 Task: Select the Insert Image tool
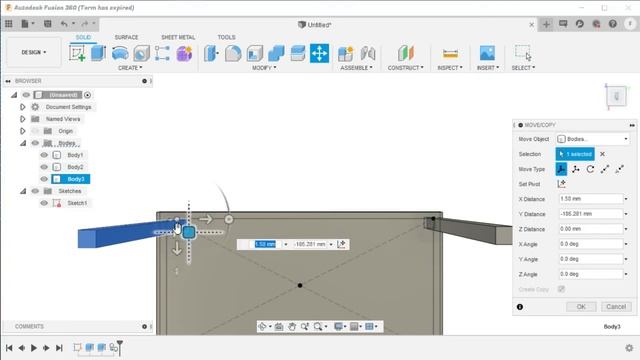pyautogui.click(x=487, y=53)
